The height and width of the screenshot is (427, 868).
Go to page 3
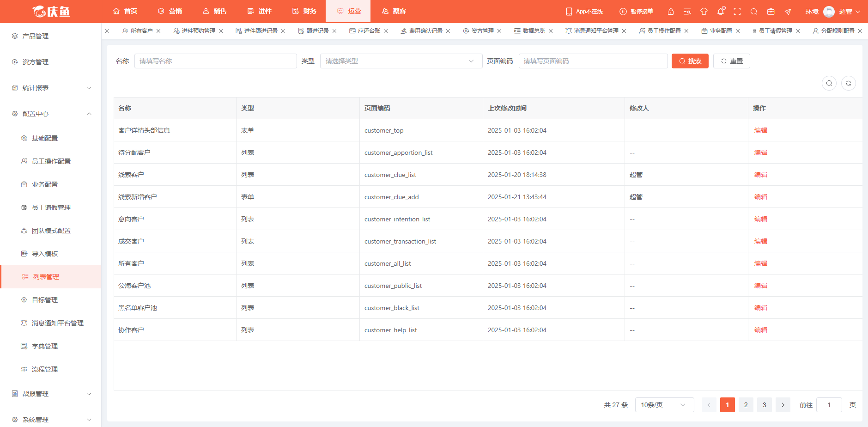pos(765,405)
